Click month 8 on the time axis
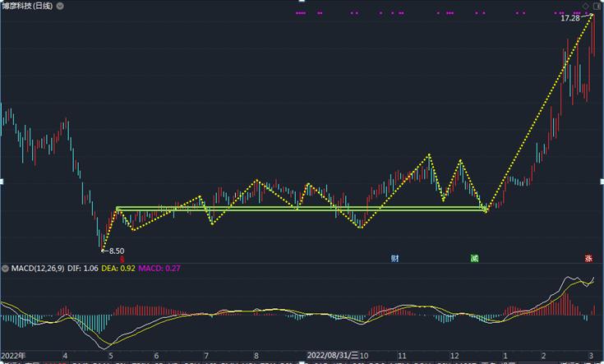 [x=256, y=356]
